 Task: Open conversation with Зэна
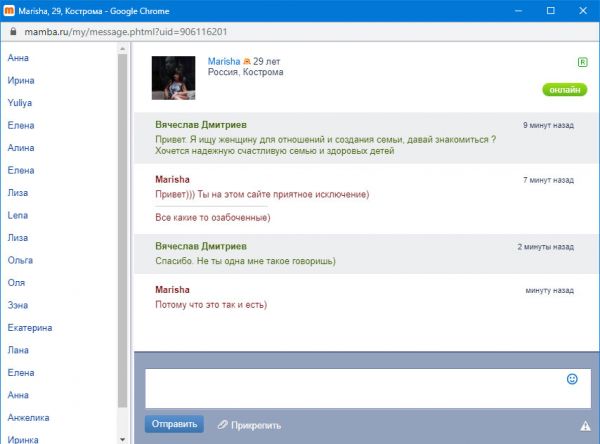click(x=18, y=305)
